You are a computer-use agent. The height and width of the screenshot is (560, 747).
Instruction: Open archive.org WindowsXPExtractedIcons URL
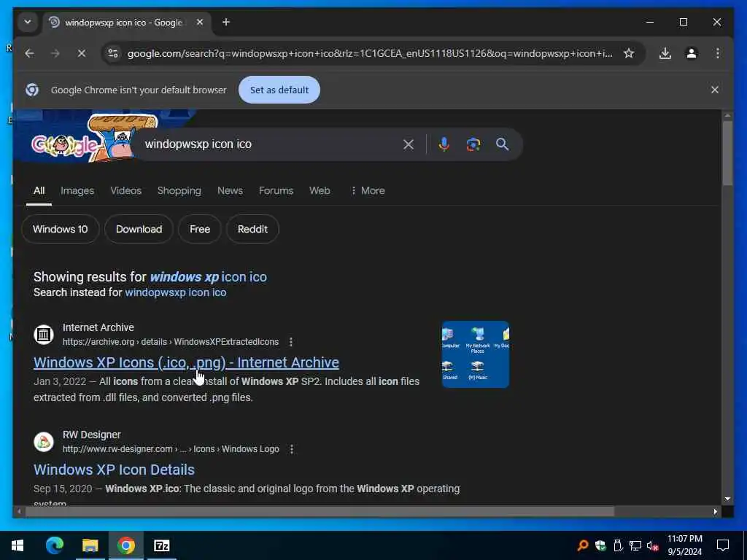[x=171, y=342]
